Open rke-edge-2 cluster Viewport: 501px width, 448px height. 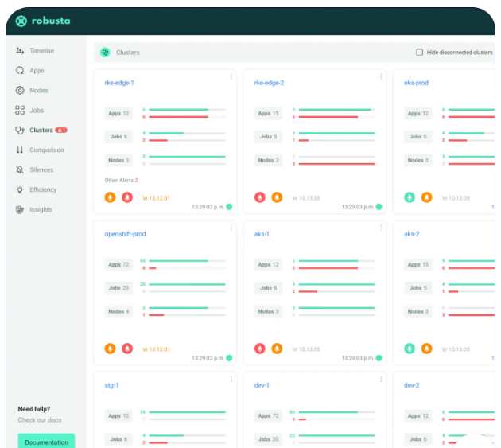pyautogui.click(x=269, y=83)
